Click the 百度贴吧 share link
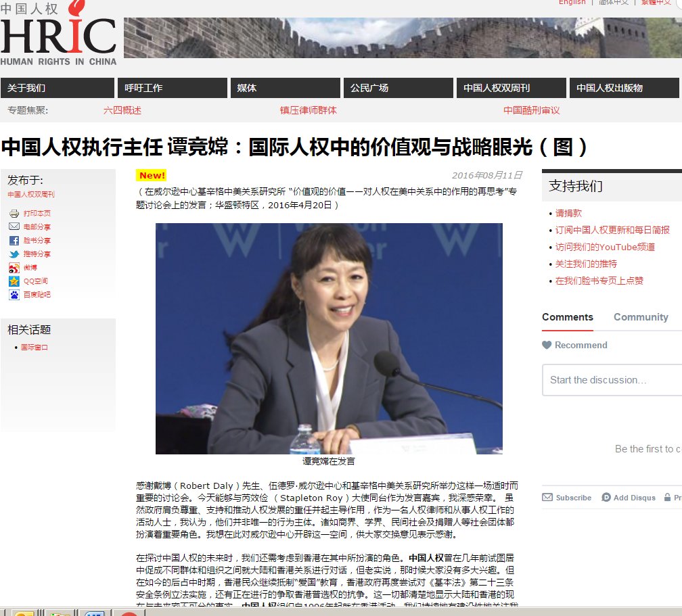 click(37, 295)
